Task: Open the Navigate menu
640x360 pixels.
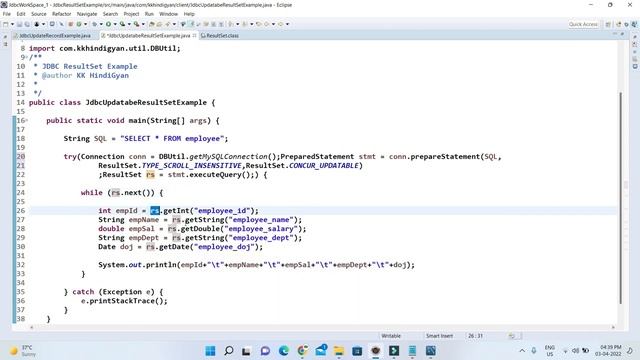Action: [x=87, y=14]
